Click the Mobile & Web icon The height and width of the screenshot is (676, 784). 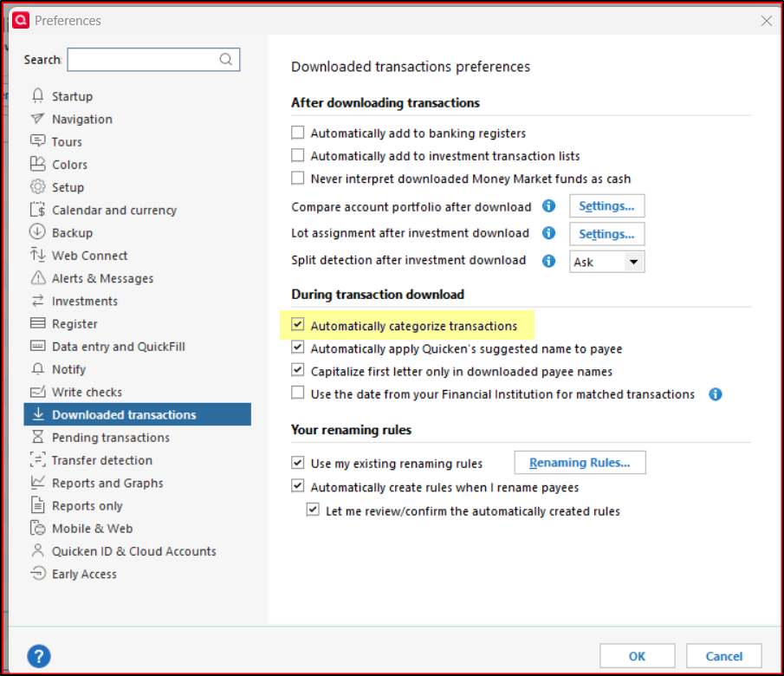pyautogui.click(x=37, y=528)
